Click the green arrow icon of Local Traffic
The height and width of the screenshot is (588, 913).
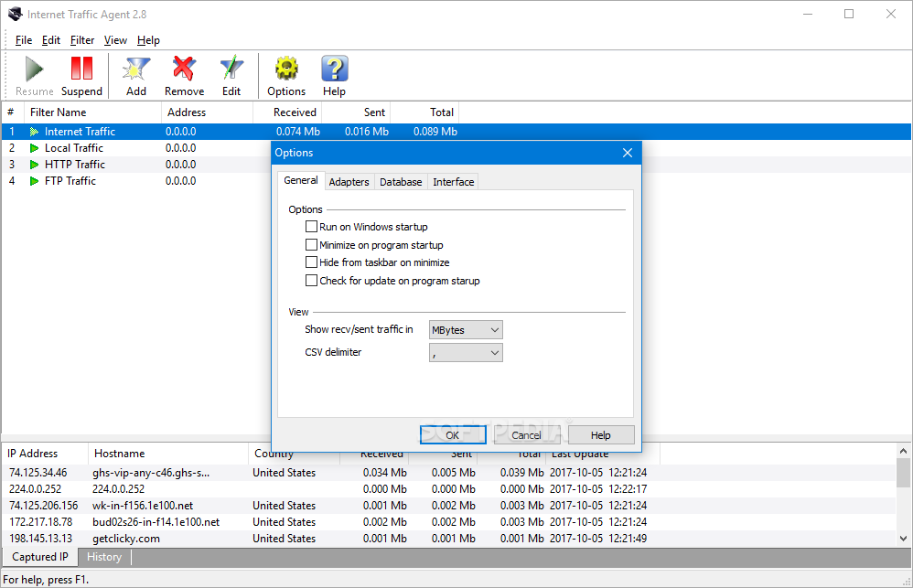click(35, 148)
